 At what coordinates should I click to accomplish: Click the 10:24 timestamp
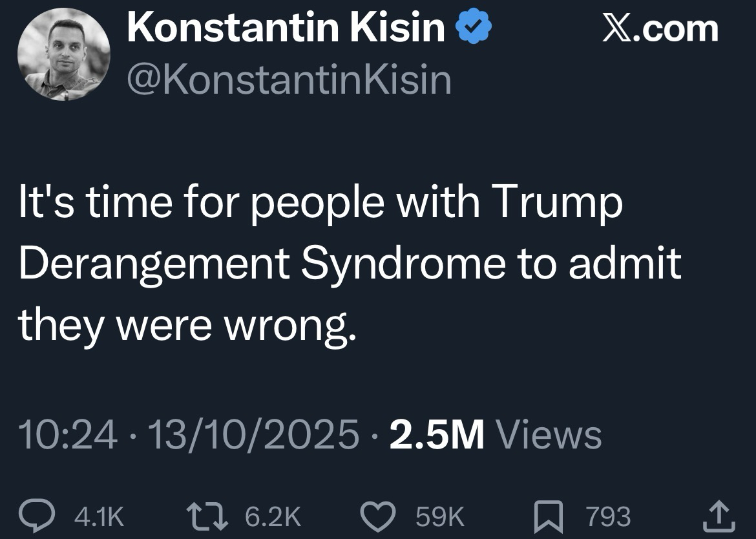(68, 434)
